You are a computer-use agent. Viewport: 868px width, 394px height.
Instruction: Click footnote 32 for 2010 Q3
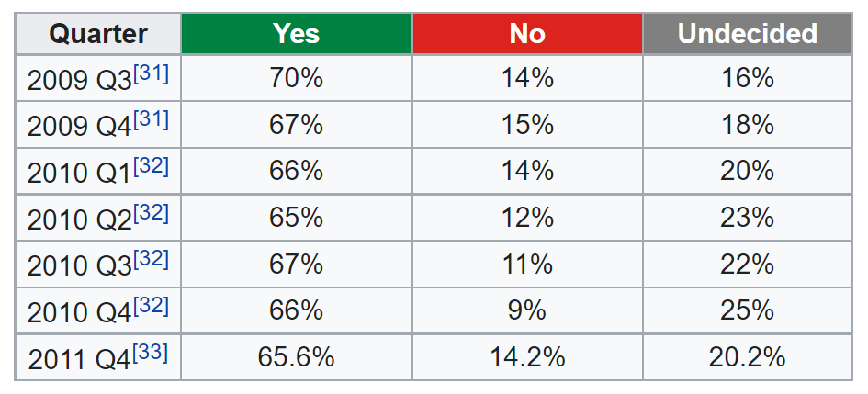coord(151,259)
